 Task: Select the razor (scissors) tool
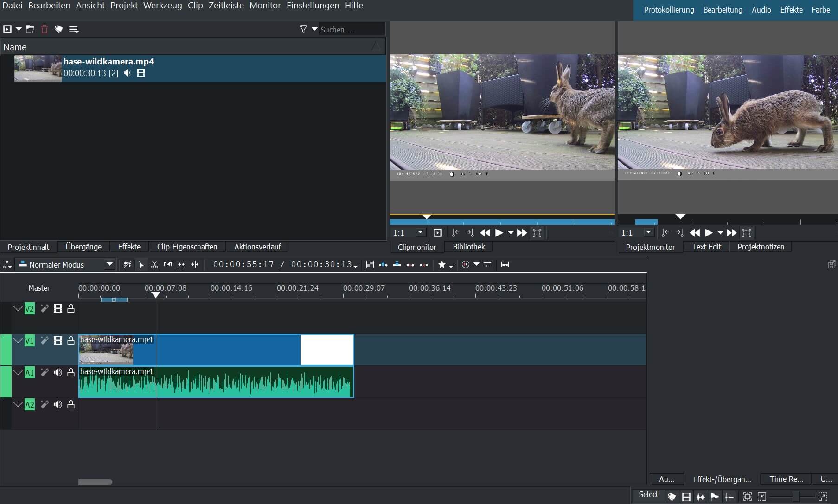(154, 264)
